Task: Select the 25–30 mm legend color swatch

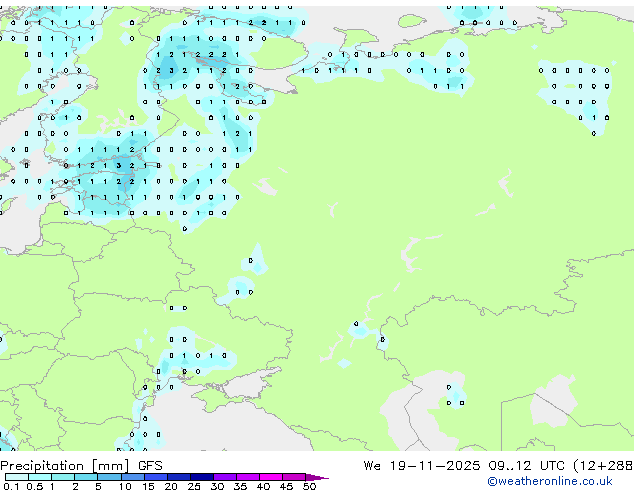Action: pos(202,477)
